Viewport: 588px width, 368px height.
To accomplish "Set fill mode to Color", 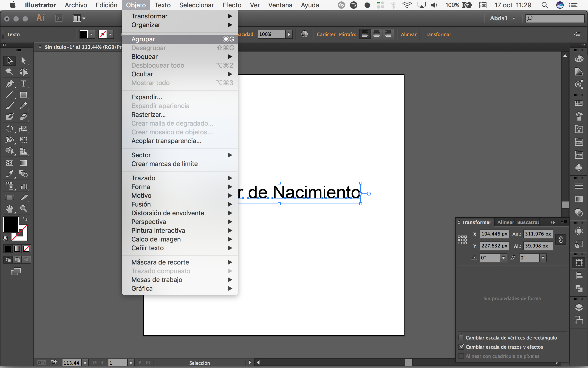I will [x=8, y=248].
